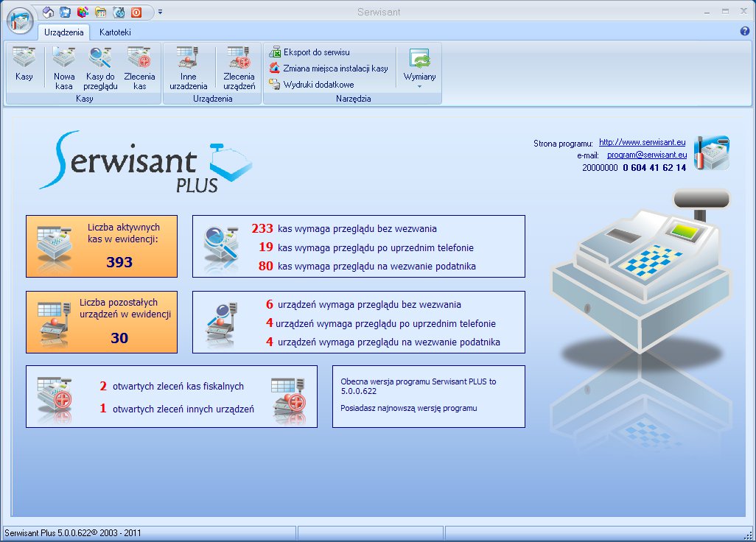Select 233 kas wymaga przeglądu bez wezwania

(x=344, y=228)
